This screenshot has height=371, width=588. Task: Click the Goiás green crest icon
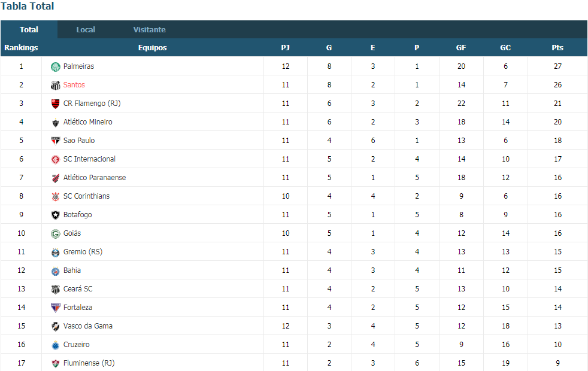pyautogui.click(x=56, y=234)
